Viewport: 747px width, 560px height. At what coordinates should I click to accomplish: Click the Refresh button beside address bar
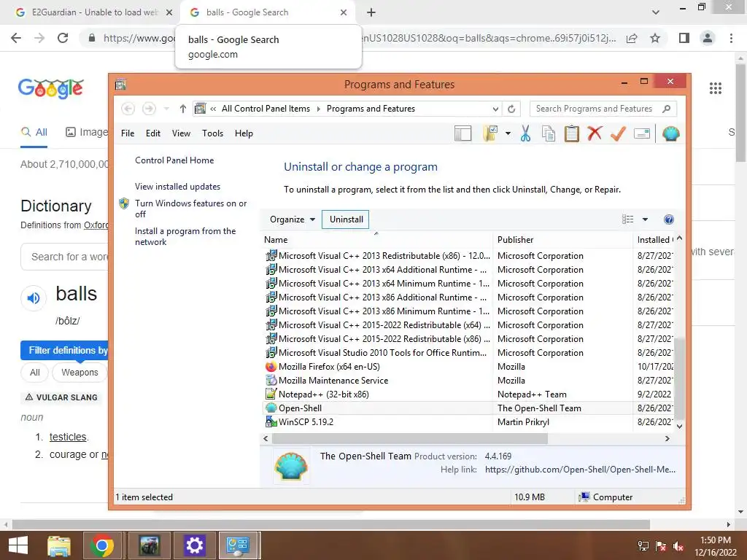511,109
